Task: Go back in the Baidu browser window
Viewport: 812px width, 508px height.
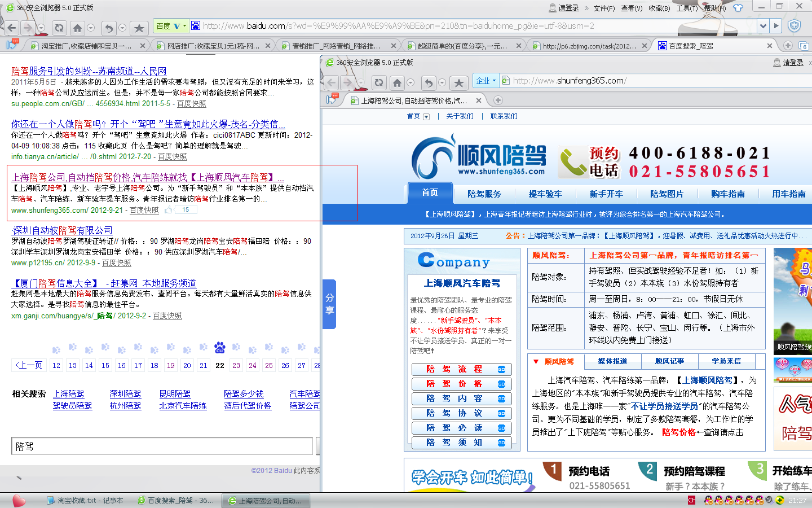Action: point(11,27)
